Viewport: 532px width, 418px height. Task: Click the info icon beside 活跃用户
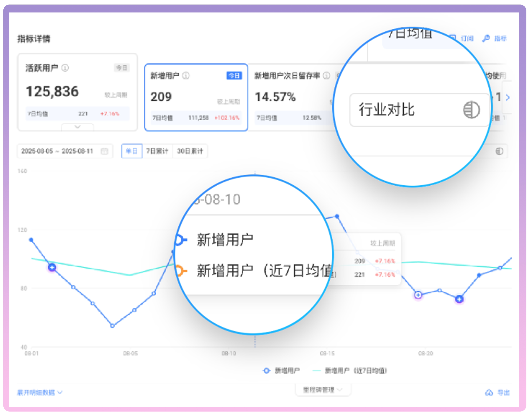tap(65, 68)
